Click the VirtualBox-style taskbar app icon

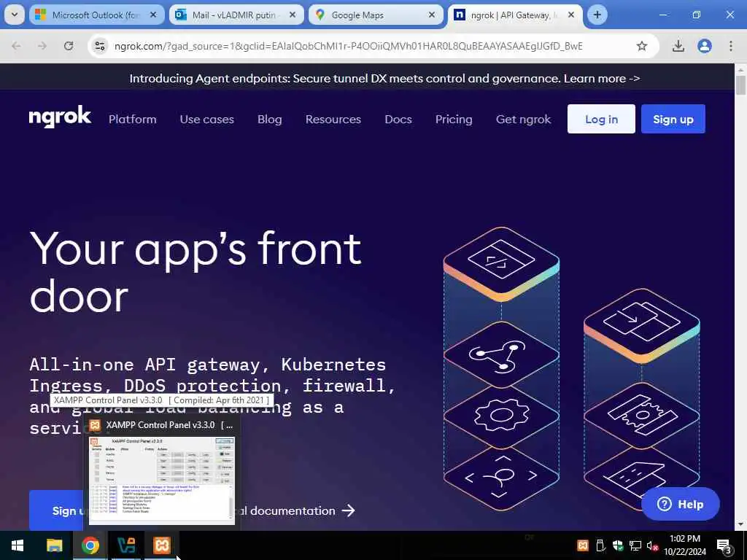coord(125,545)
